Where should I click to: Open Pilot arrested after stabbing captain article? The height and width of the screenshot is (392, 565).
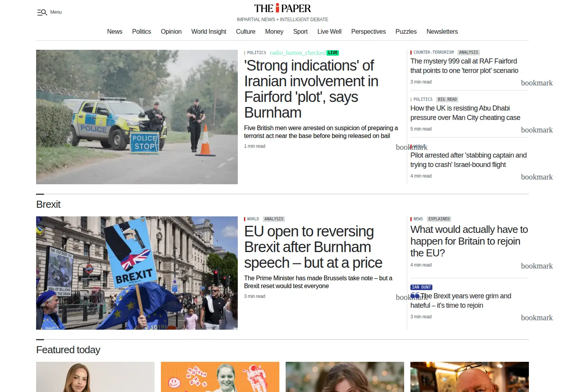pyautogui.click(x=468, y=160)
